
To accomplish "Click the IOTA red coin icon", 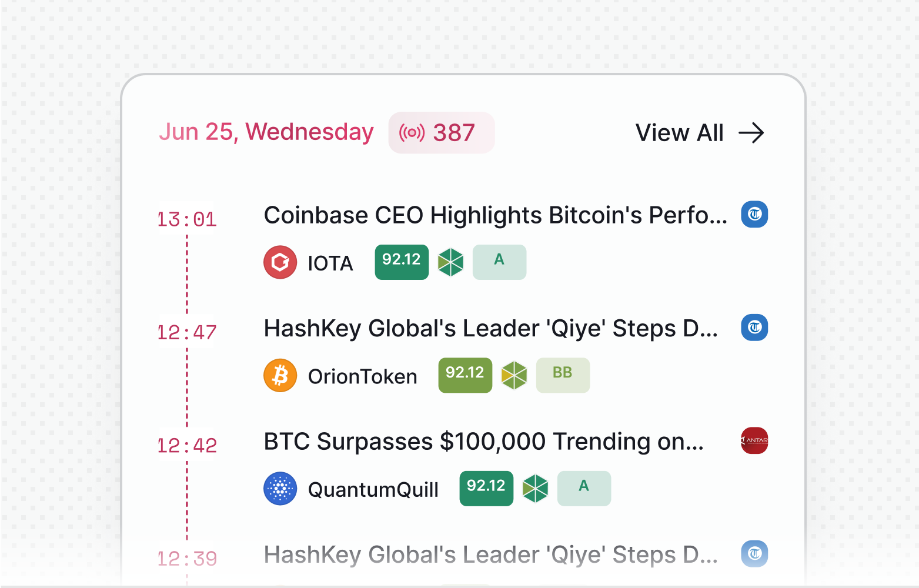I will [280, 262].
